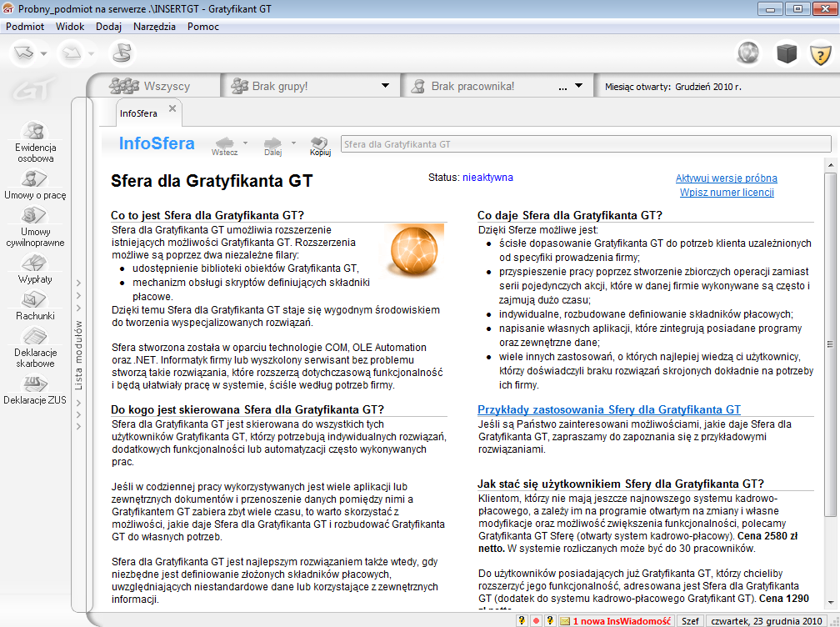Close the InfoSfera tab
Image resolution: width=840 pixels, height=627 pixels.
point(172,108)
